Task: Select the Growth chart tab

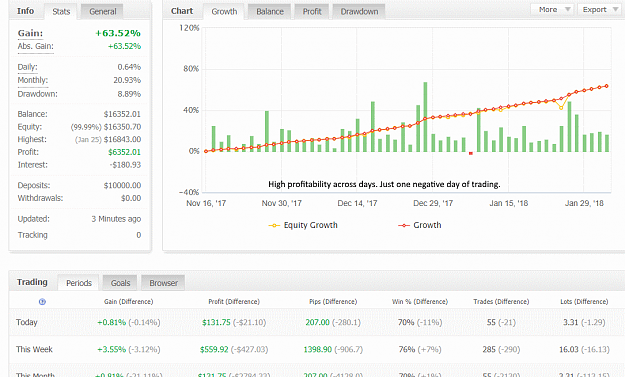Action: pos(224,12)
